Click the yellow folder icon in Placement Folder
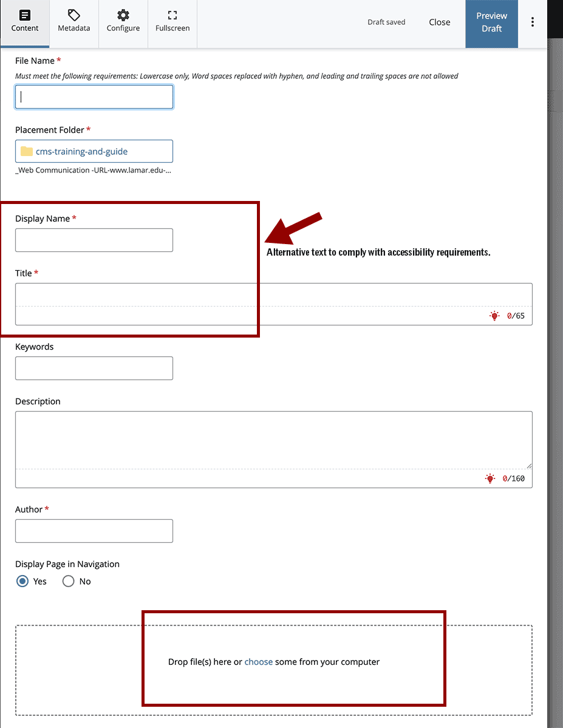Viewport: 563px width, 728px height. [x=27, y=151]
